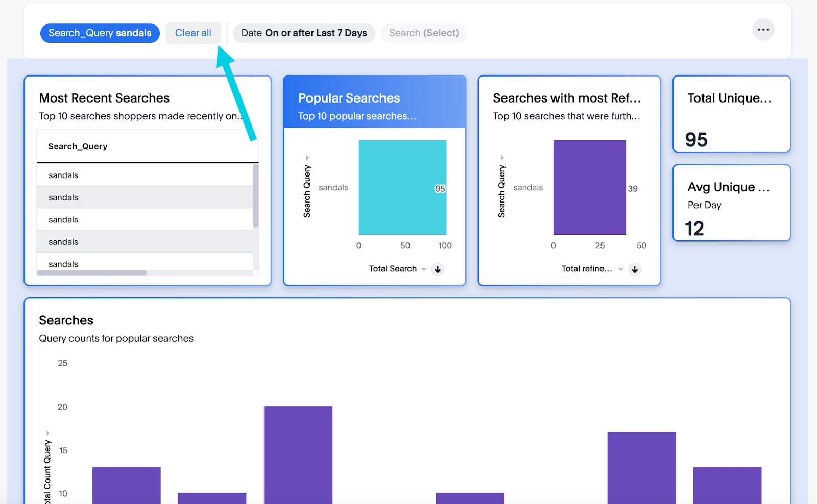Image resolution: width=817 pixels, height=504 pixels.
Task: Click vertical scrollbar in Most Recent Searches table
Action: 256,195
